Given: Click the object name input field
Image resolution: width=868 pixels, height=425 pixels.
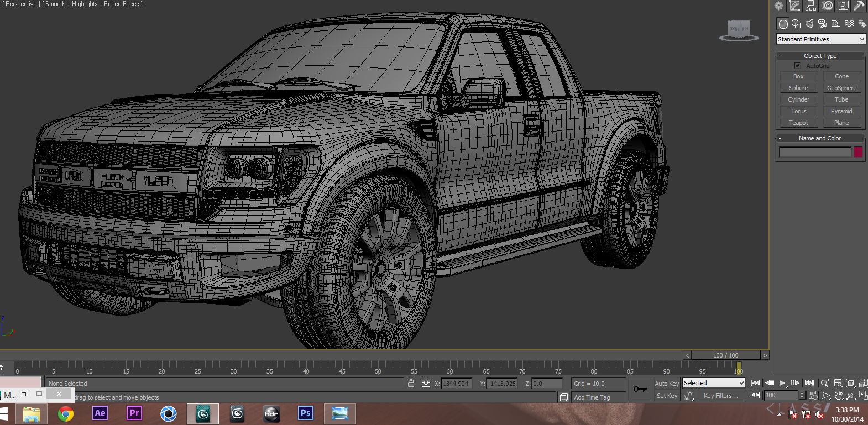Looking at the screenshot, I should (x=815, y=152).
